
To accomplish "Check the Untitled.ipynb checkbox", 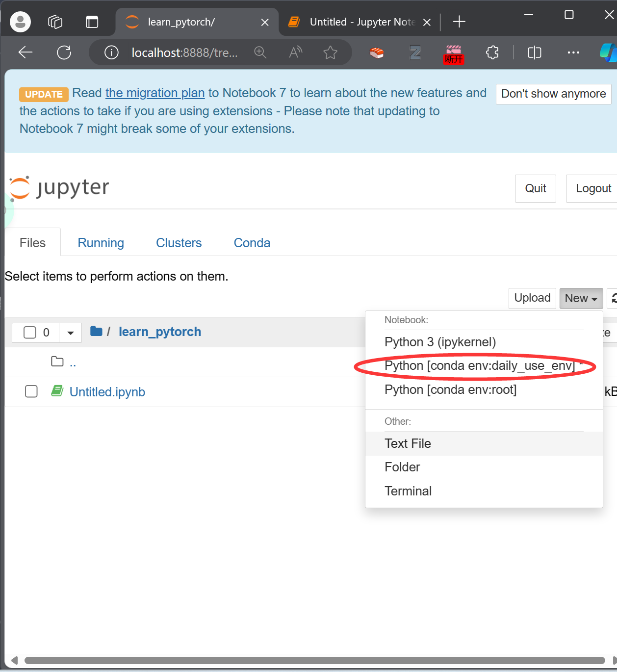I will 31,391.
